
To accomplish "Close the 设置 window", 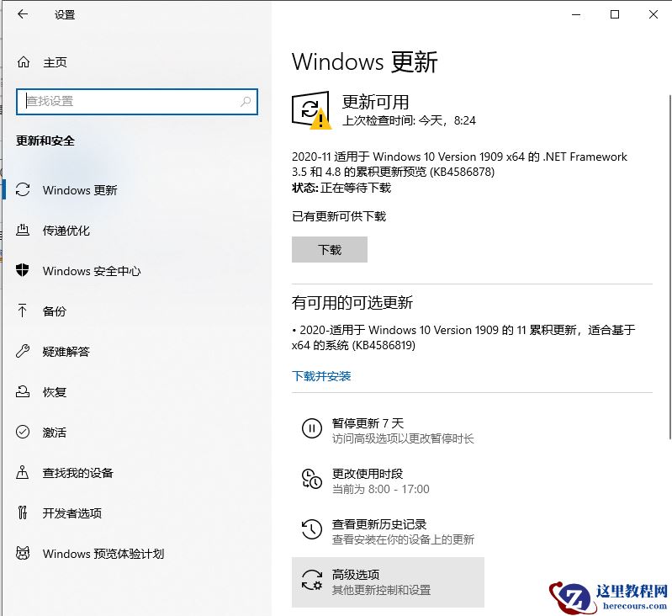I will [653, 14].
